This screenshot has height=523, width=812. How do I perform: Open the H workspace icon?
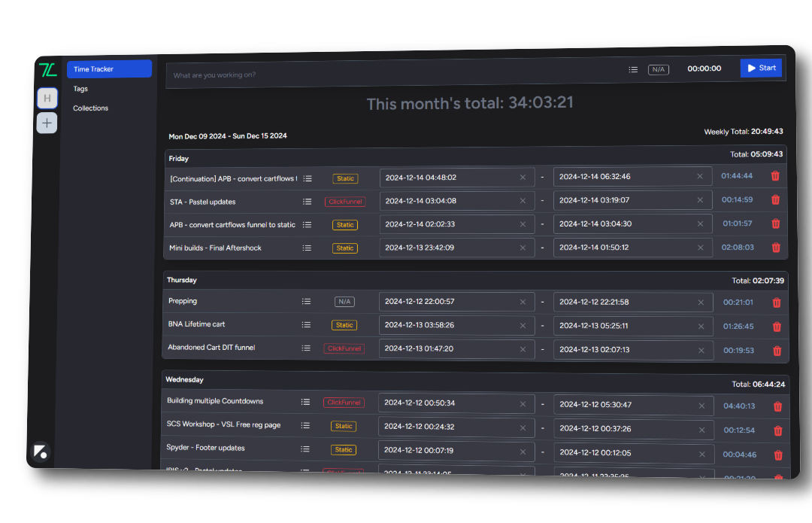tap(47, 98)
